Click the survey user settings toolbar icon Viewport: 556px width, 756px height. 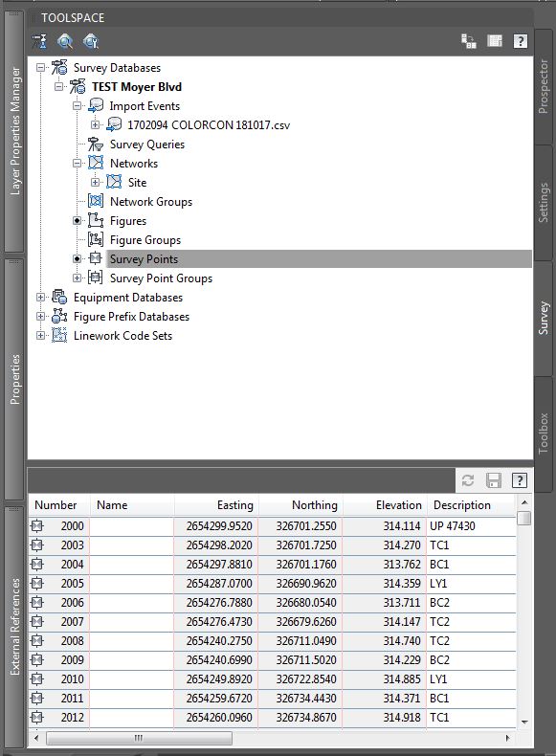click(39, 41)
